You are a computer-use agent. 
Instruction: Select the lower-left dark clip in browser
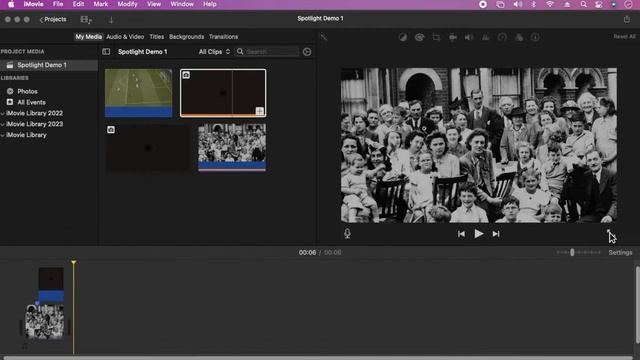[x=148, y=148]
